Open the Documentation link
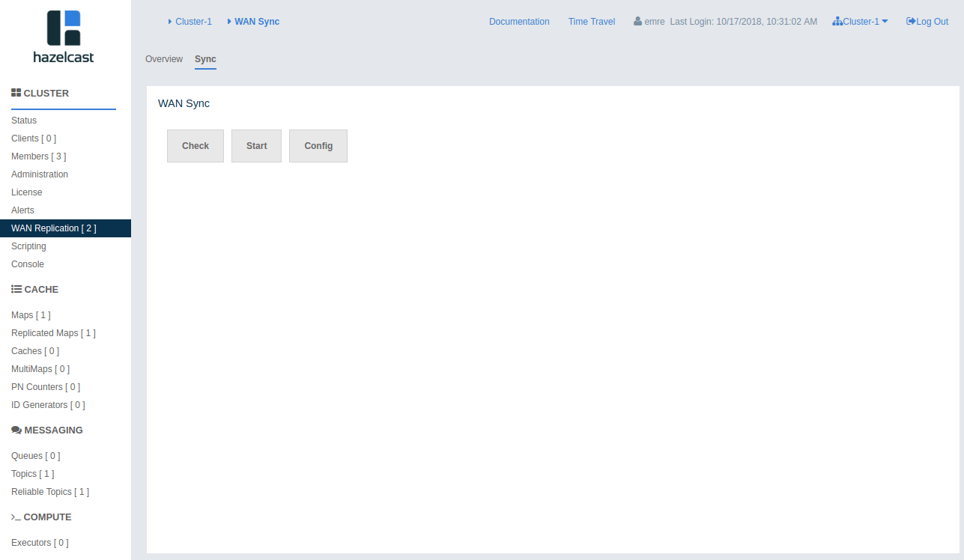 (519, 22)
